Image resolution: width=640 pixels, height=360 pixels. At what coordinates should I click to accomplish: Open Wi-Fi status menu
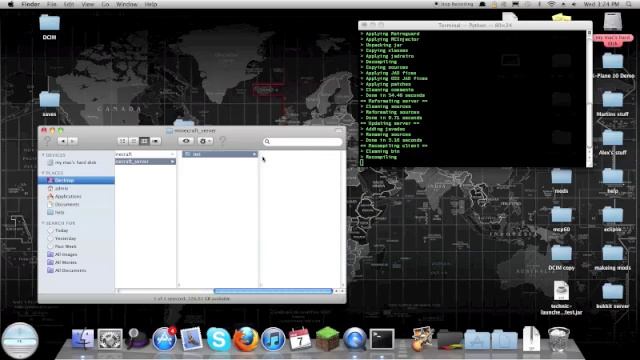click(551, 4)
